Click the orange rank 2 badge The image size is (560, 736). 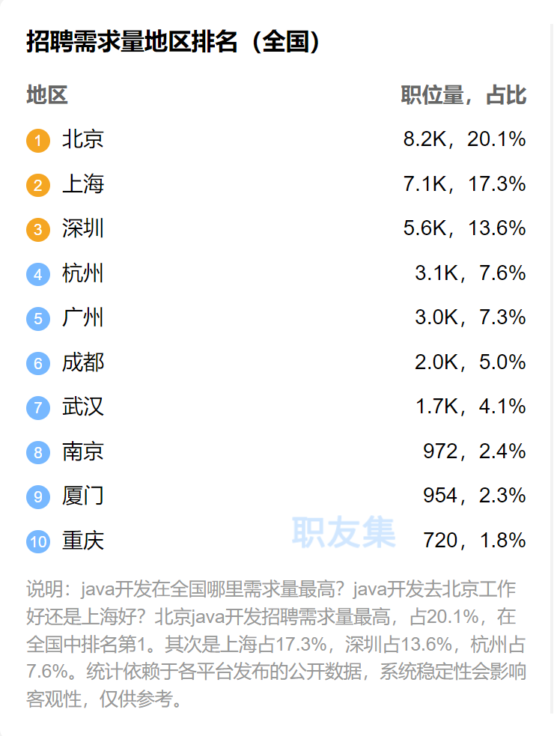[38, 185]
